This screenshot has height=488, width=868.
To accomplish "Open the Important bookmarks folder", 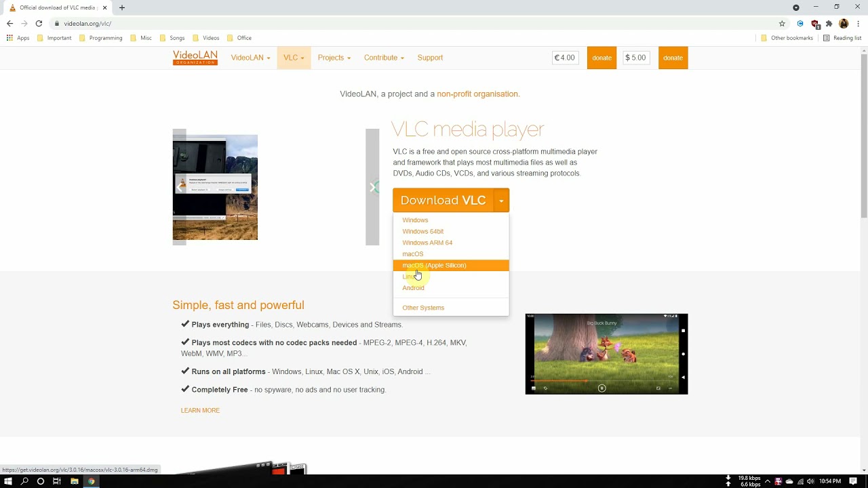I will point(54,38).
